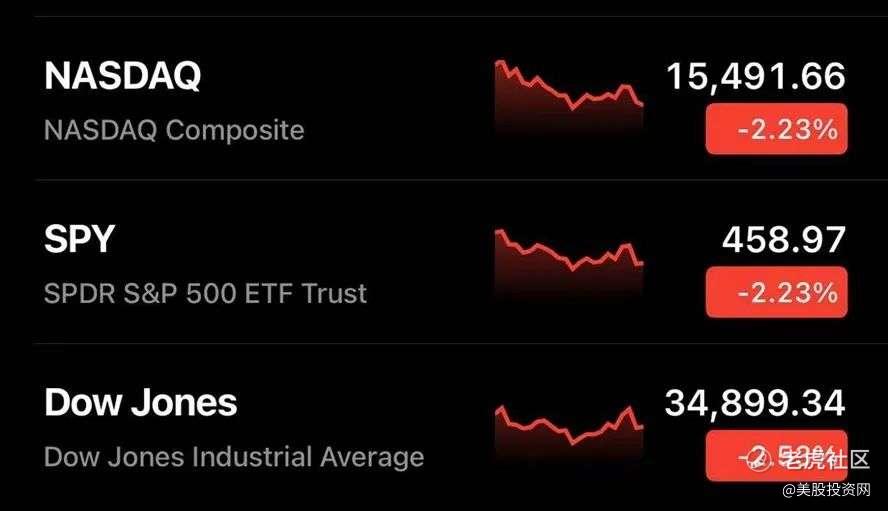Screen dimensions: 888x511
Task: Open the NASDAQ sparkline chart
Action: (569, 96)
